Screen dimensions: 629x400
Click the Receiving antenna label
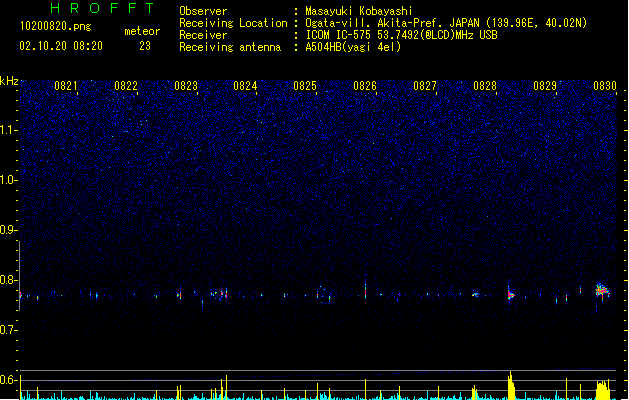coord(230,47)
